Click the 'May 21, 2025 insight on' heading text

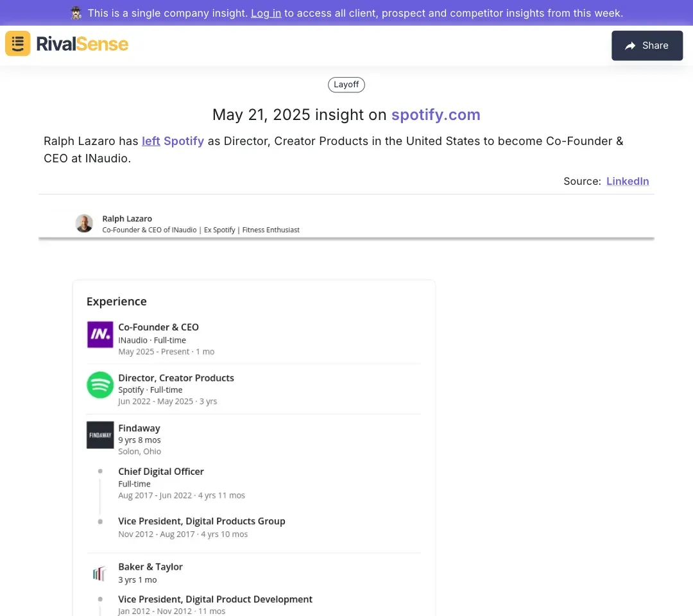(x=300, y=114)
